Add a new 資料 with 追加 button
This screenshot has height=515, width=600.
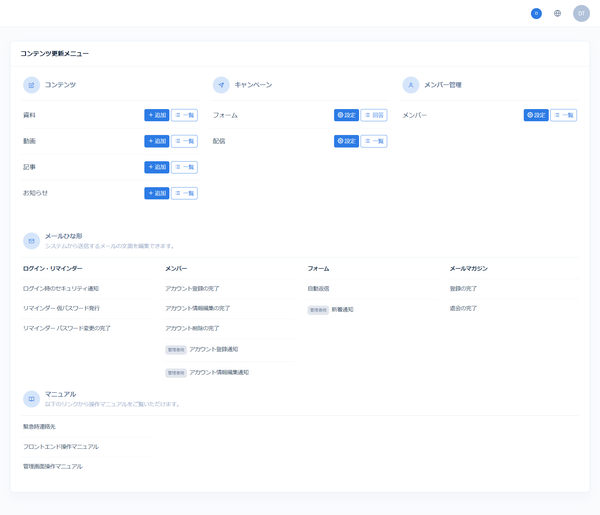(157, 115)
